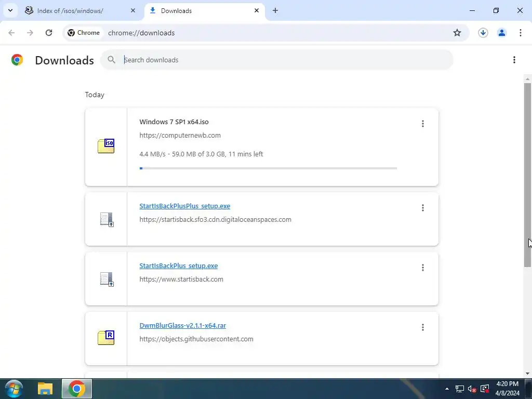Click the Windows 7 SP1 x64.iso filename
Image resolution: width=532 pixels, height=399 pixels.
[x=174, y=122]
